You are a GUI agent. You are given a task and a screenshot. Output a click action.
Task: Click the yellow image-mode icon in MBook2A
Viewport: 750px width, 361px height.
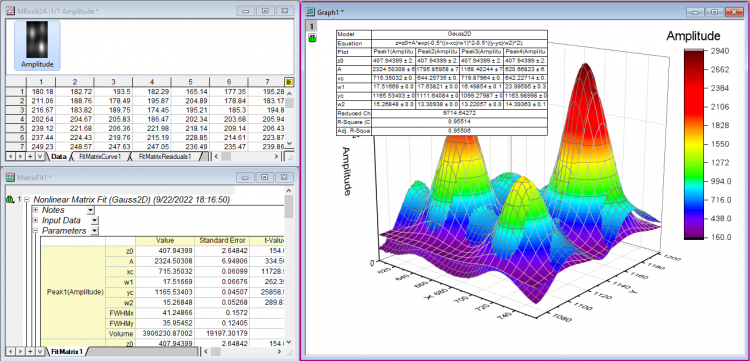point(289,82)
